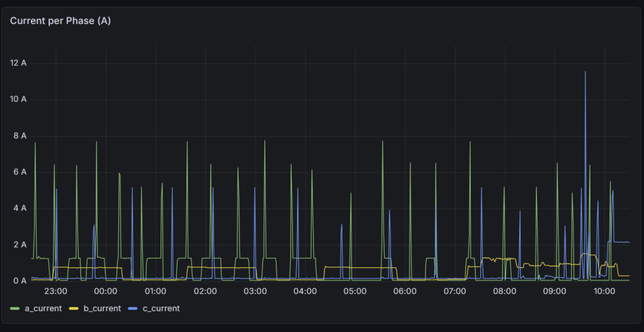Click the blue c_current legend color marker

coord(132,308)
